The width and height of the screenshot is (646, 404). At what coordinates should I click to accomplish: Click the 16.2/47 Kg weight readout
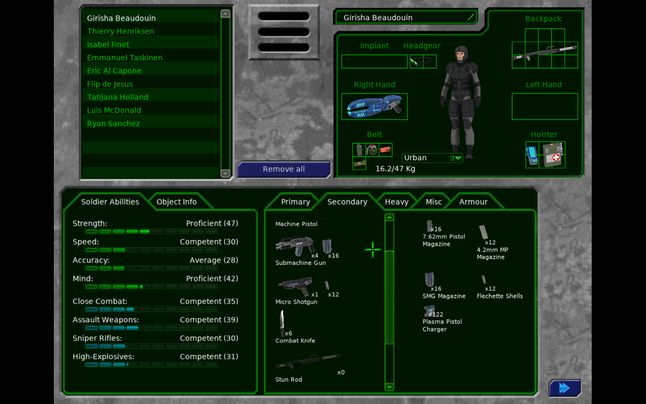tap(395, 169)
